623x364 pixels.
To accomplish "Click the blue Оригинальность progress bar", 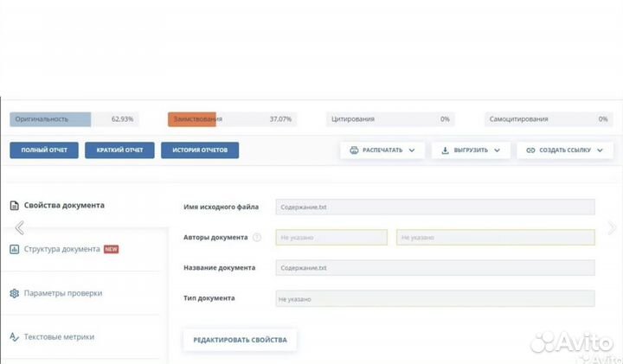I will (x=50, y=119).
